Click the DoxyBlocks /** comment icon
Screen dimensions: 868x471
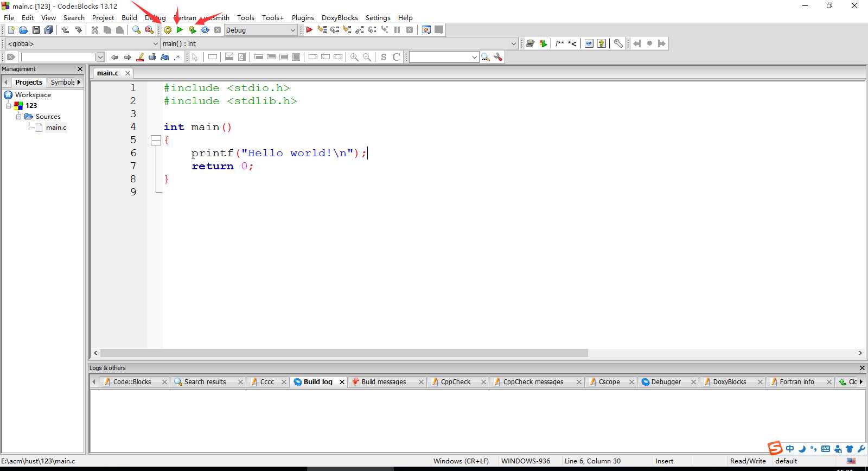pos(560,43)
